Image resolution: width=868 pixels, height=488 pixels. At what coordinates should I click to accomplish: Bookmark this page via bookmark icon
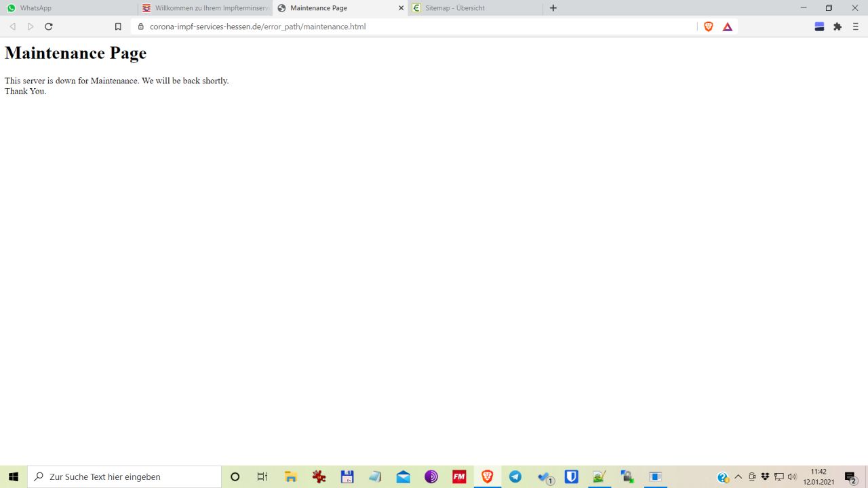click(118, 26)
